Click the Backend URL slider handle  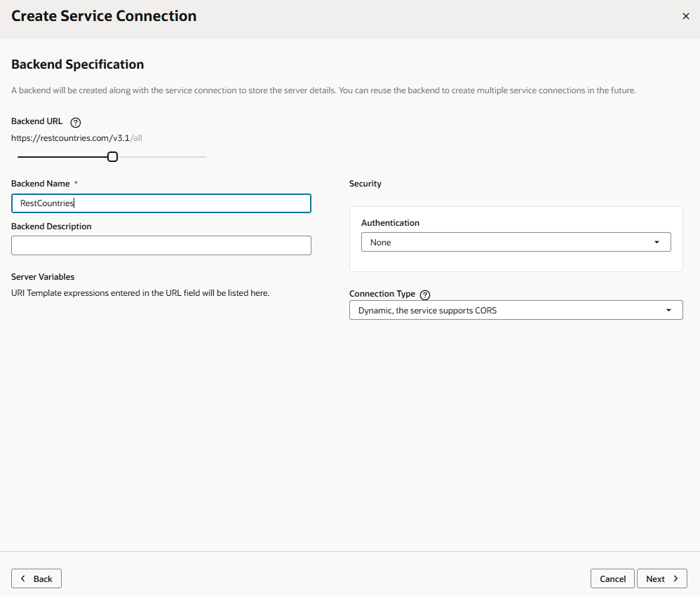(x=112, y=156)
